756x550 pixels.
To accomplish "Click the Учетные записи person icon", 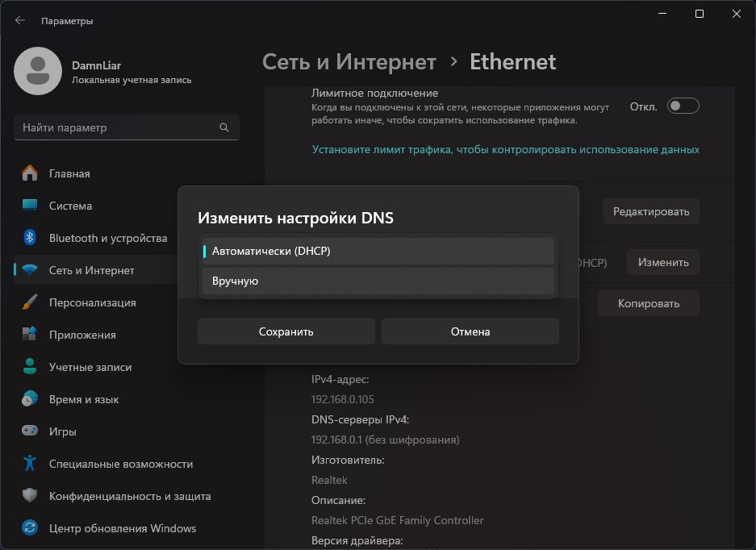I will pos(30,367).
